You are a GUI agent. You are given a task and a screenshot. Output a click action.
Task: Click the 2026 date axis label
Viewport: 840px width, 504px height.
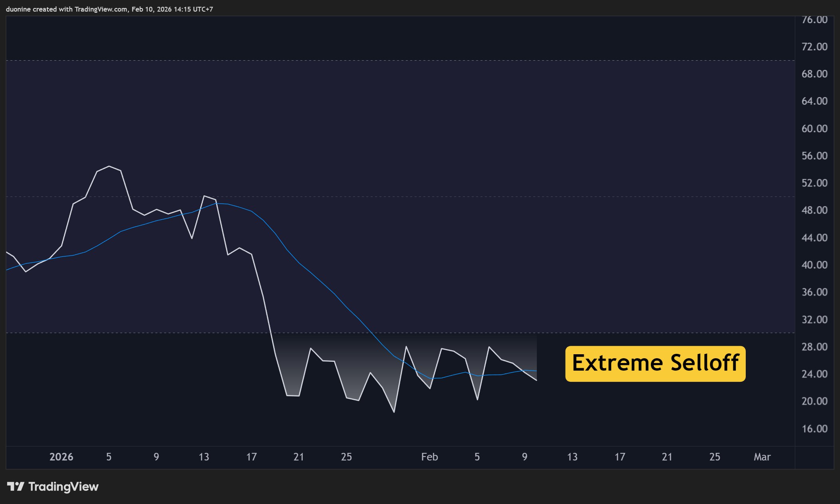(x=61, y=457)
